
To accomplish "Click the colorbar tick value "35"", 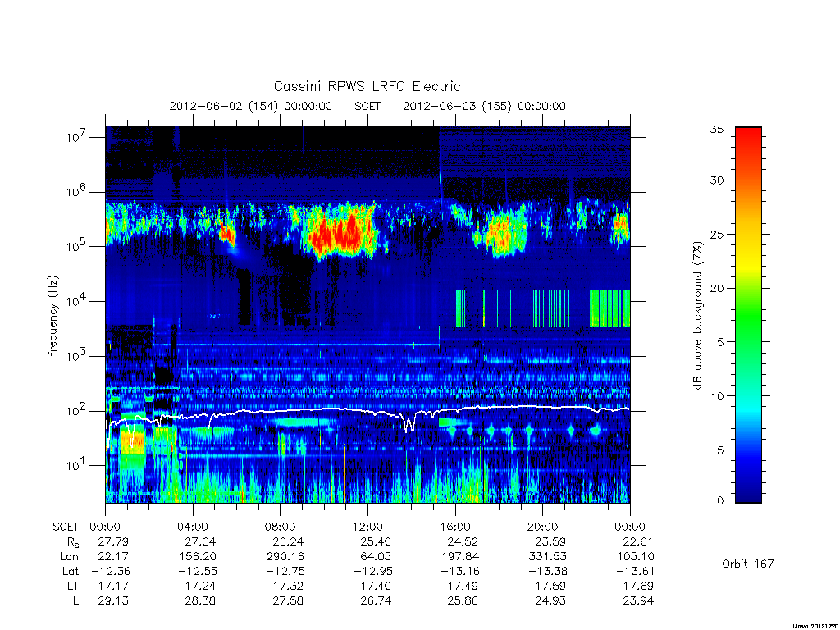I will [716, 129].
